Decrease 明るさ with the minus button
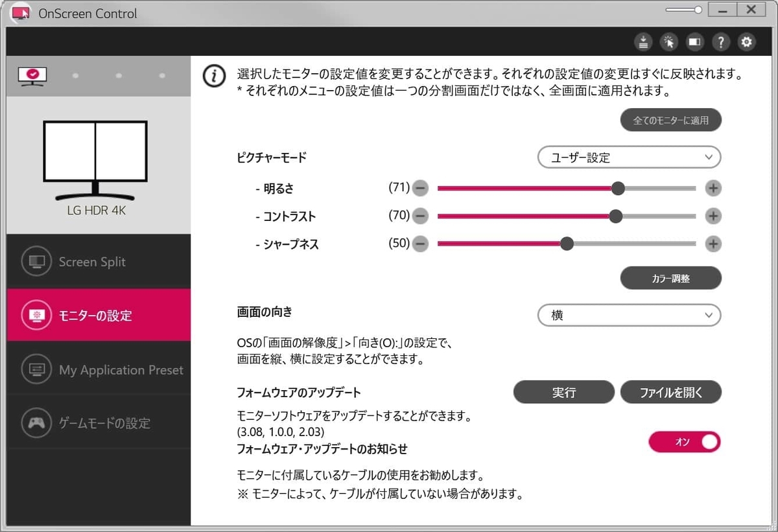Viewport: 778px width, 532px height. tap(420, 189)
